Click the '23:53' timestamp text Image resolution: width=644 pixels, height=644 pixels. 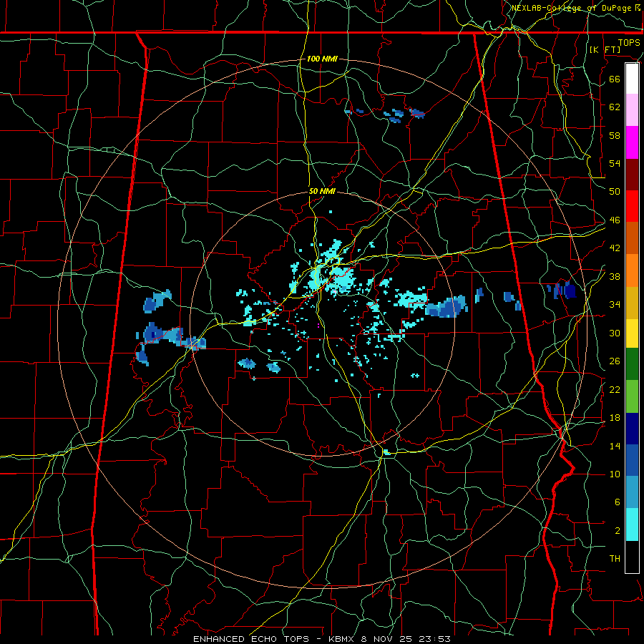[x=434, y=639]
